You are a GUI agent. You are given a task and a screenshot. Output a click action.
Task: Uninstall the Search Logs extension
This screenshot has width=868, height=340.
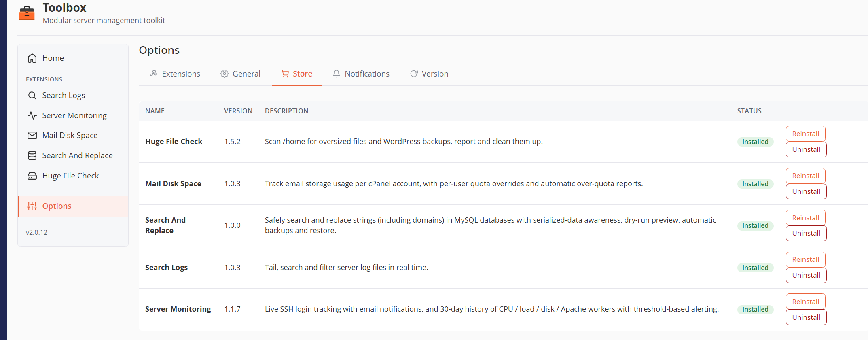pos(806,276)
